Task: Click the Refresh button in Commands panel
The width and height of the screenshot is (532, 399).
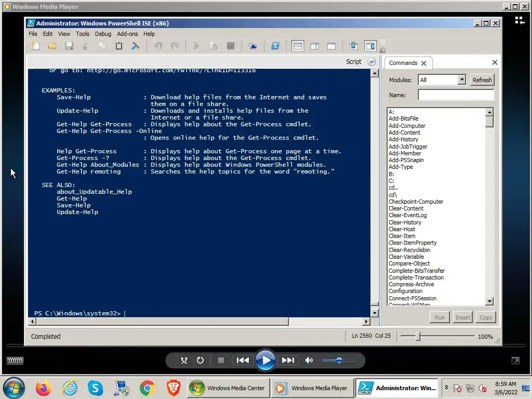Action: tap(482, 80)
